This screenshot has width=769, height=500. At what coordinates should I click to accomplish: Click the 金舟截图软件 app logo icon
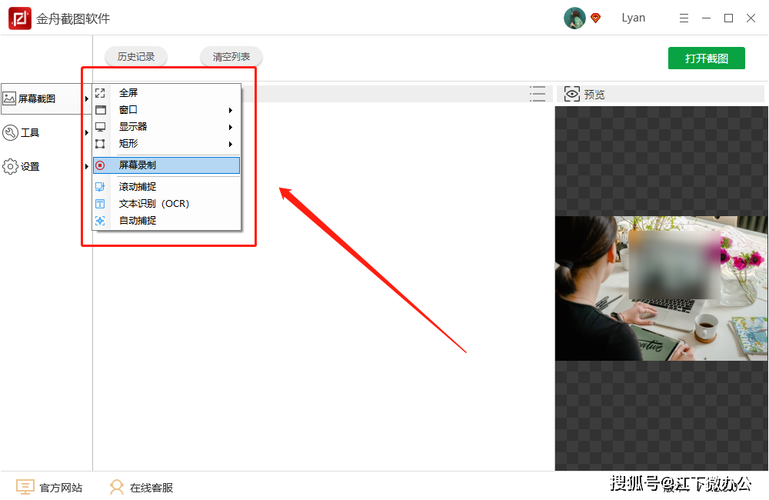tap(20, 18)
